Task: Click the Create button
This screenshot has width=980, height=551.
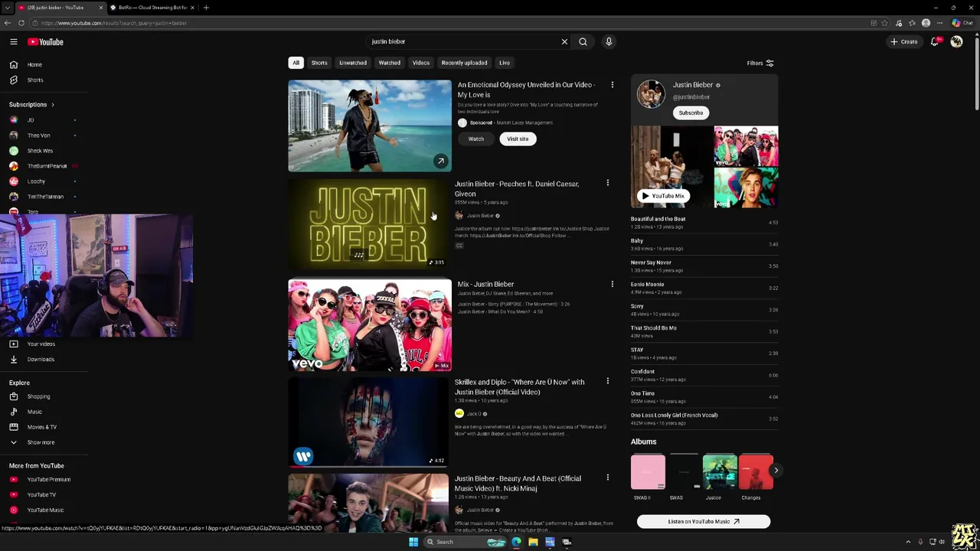Action: [x=904, y=41]
